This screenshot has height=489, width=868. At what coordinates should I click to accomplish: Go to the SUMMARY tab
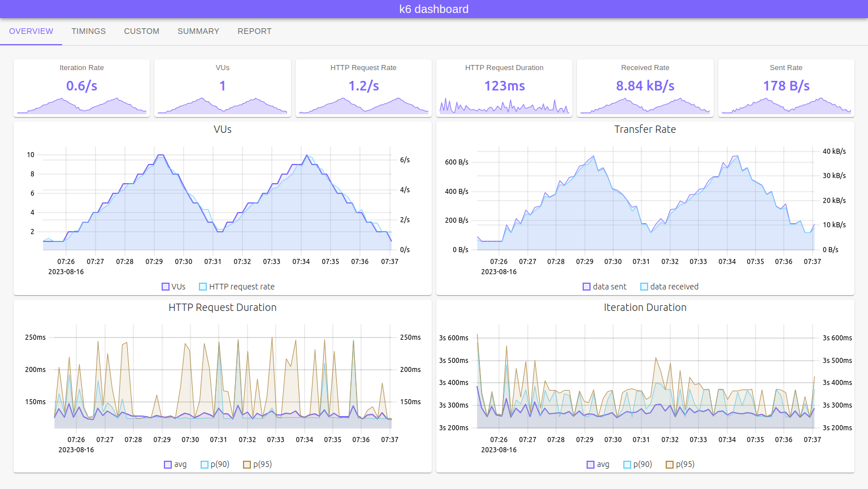pyautogui.click(x=198, y=31)
